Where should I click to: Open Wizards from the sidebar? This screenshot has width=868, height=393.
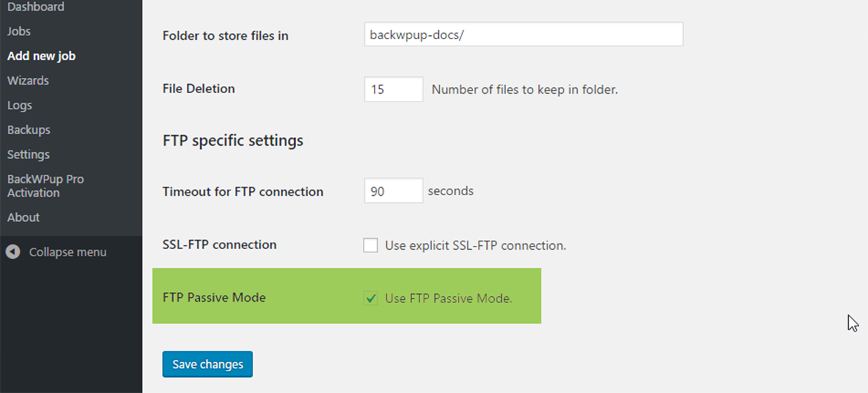[x=28, y=81]
